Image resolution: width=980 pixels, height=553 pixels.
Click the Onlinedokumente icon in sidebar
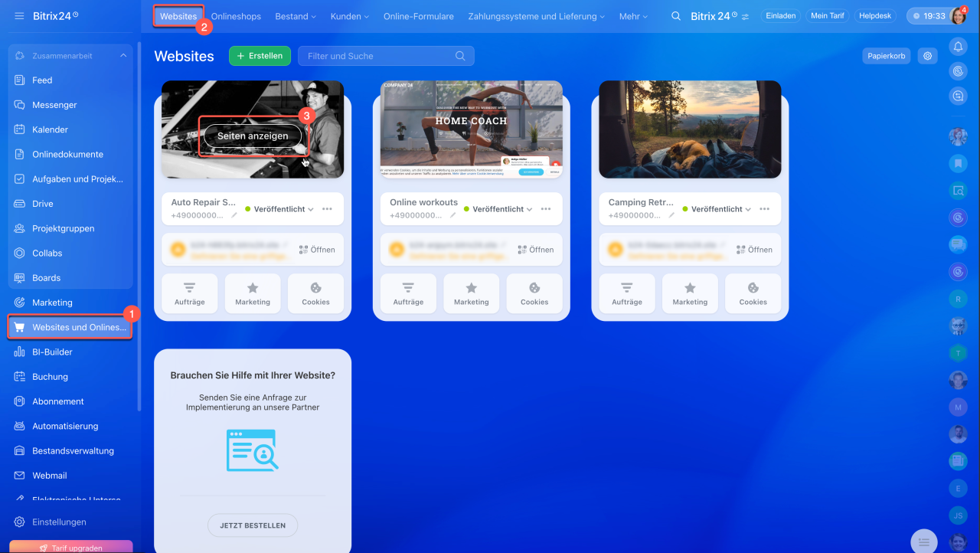[x=20, y=155]
